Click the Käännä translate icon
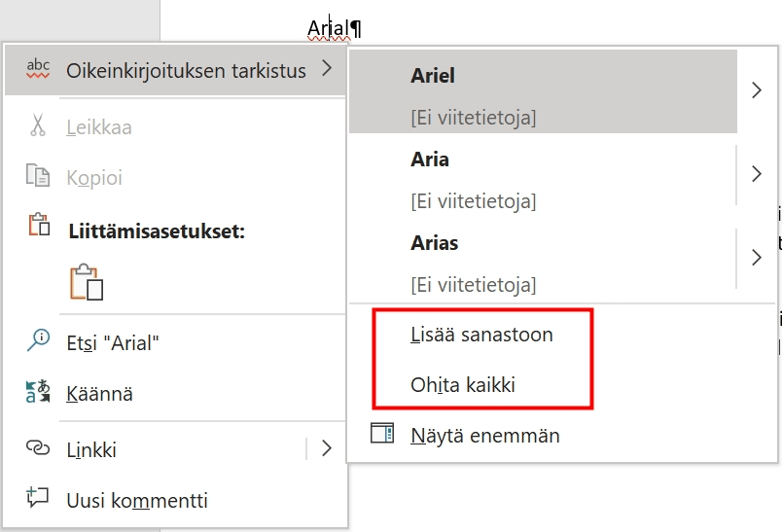The width and height of the screenshot is (782, 532). point(38,391)
